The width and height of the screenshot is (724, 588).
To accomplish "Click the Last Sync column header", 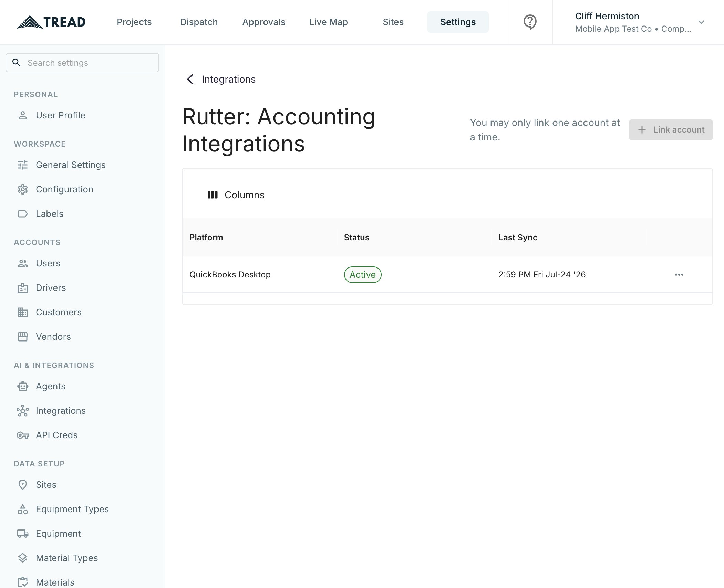I will point(569,238).
